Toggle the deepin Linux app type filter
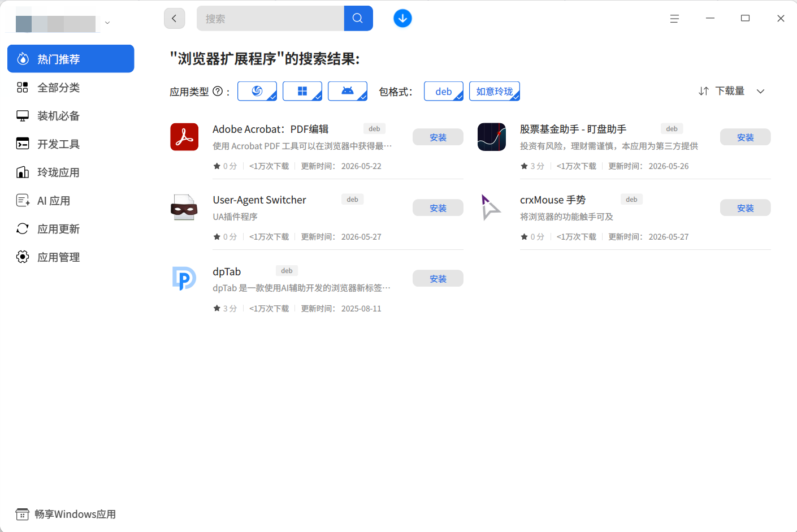The width and height of the screenshot is (797, 532). [x=257, y=91]
